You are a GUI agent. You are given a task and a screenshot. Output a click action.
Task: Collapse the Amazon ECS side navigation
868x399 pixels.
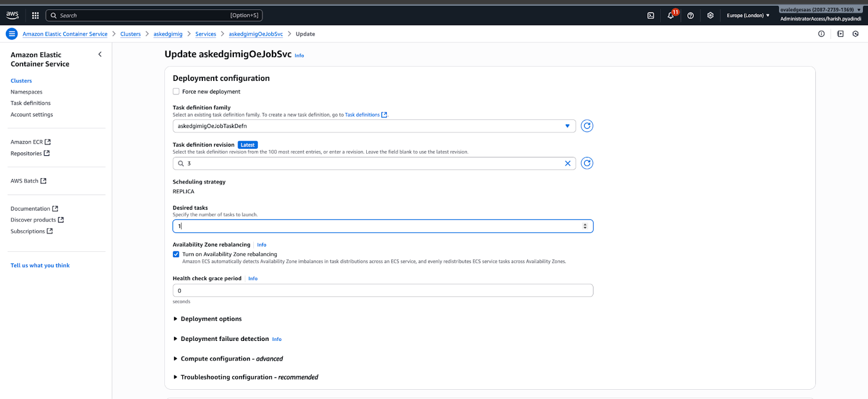(100, 54)
